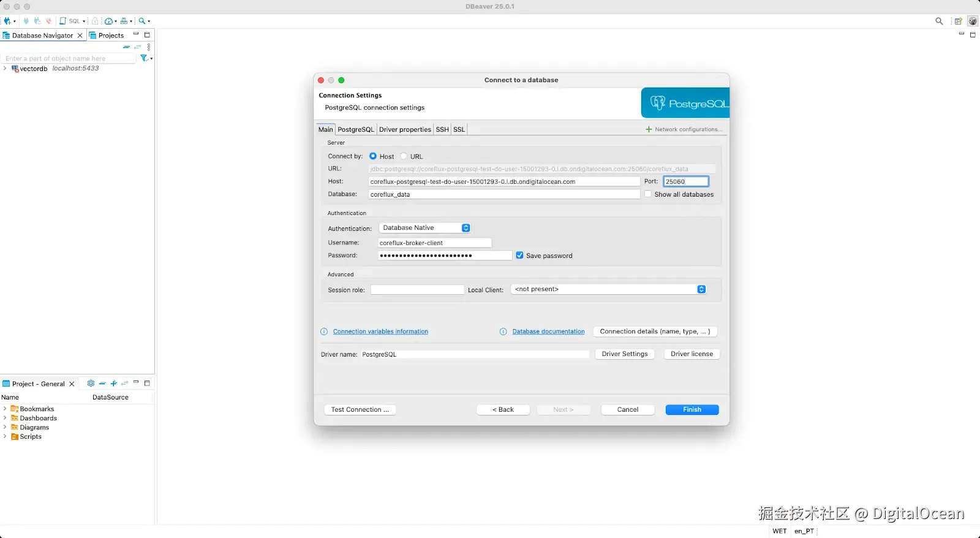This screenshot has height=538, width=980.
Task: Open the SSH tab
Action: coord(442,129)
